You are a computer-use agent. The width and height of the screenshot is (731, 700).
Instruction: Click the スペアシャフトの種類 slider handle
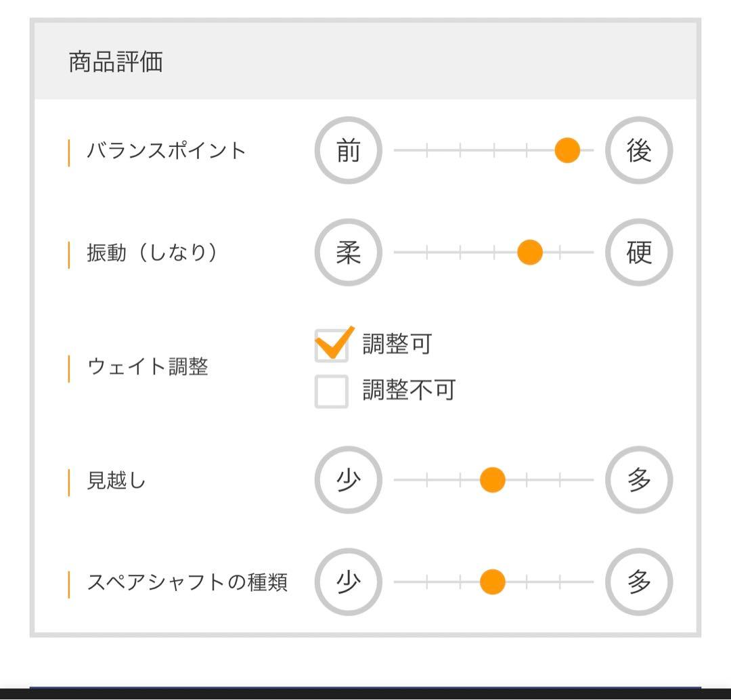[x=492, y=582]
